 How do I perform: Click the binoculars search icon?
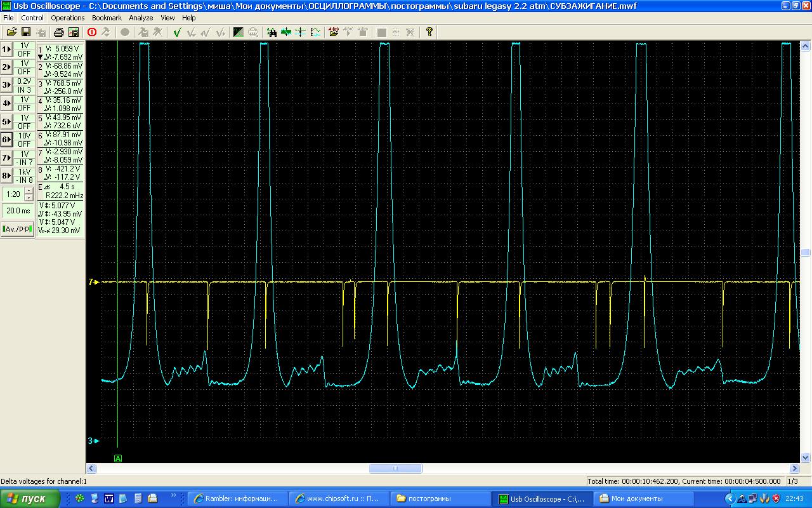click(272, 32)
